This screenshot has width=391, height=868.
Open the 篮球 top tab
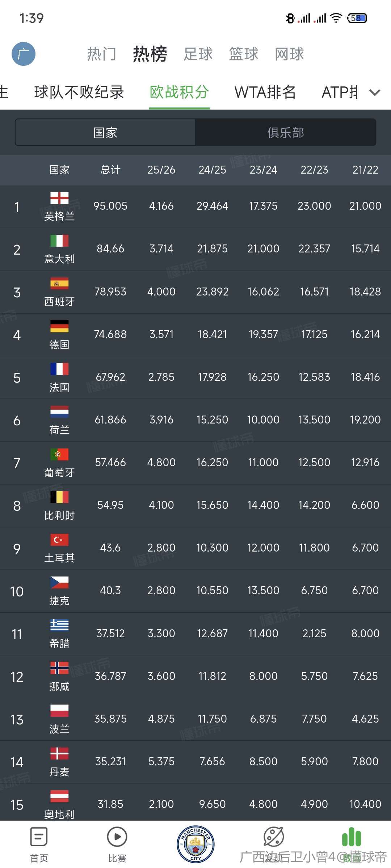[244, 54]
